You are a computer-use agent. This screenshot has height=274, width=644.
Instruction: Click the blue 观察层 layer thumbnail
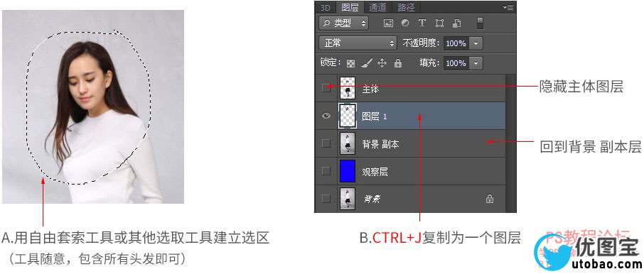coord(348,171)
